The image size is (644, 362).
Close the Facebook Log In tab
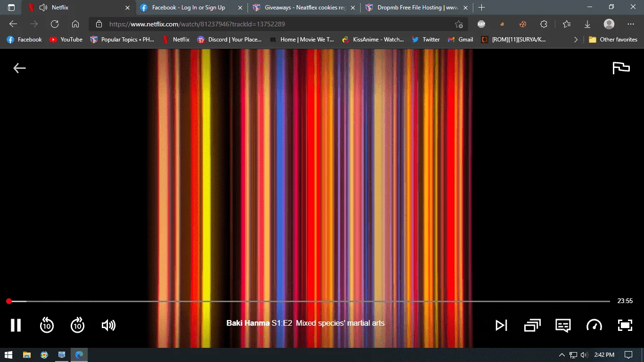click(240, 8)
